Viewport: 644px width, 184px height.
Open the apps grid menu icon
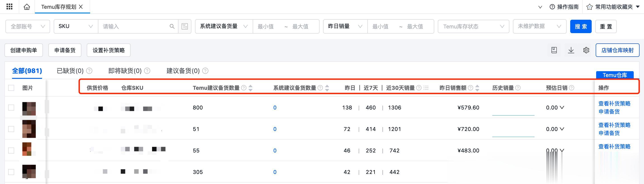(9, 6)
